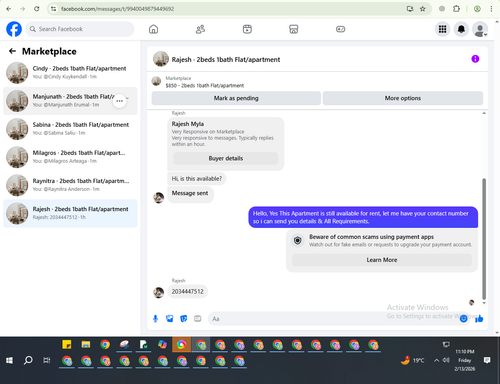Open File Explorer from taskbar
Image resolution: width=500 pixels, height=384 pixels.
[86, 344]
